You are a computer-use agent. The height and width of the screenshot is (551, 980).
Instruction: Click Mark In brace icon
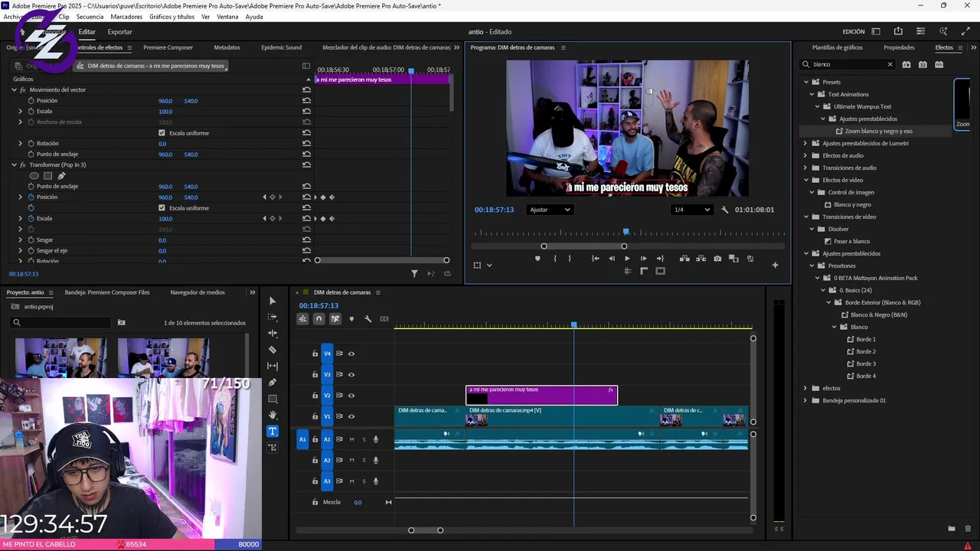[x=555, y=259]
